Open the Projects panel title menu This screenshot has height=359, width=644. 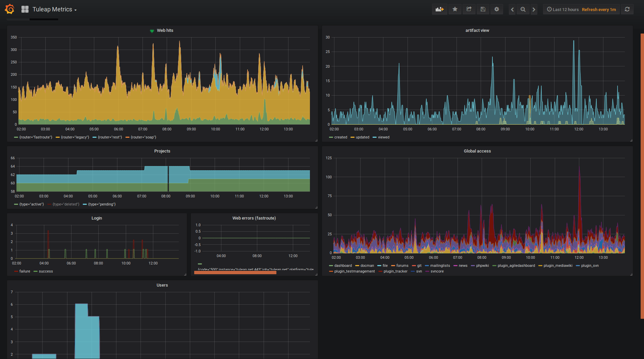pos(162,151)
